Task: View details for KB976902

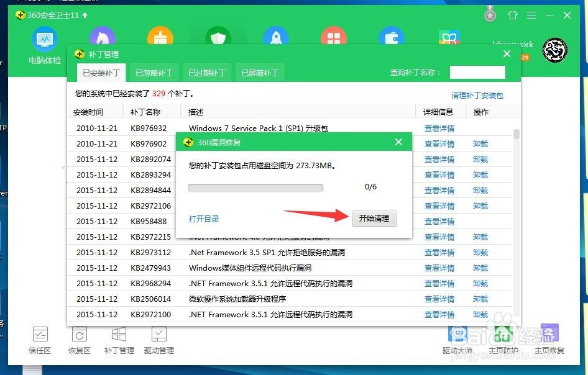Action: click(439, 144)
